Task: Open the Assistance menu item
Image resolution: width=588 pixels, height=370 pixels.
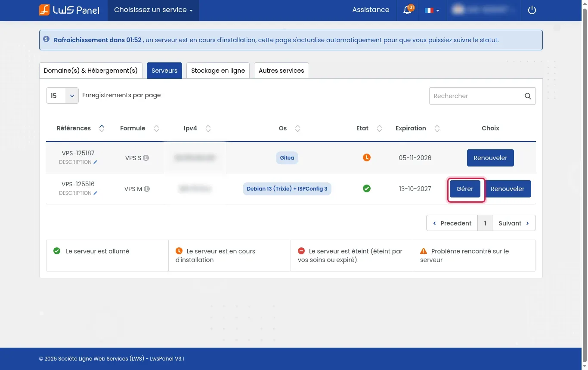Action: (x=371, y=10)
